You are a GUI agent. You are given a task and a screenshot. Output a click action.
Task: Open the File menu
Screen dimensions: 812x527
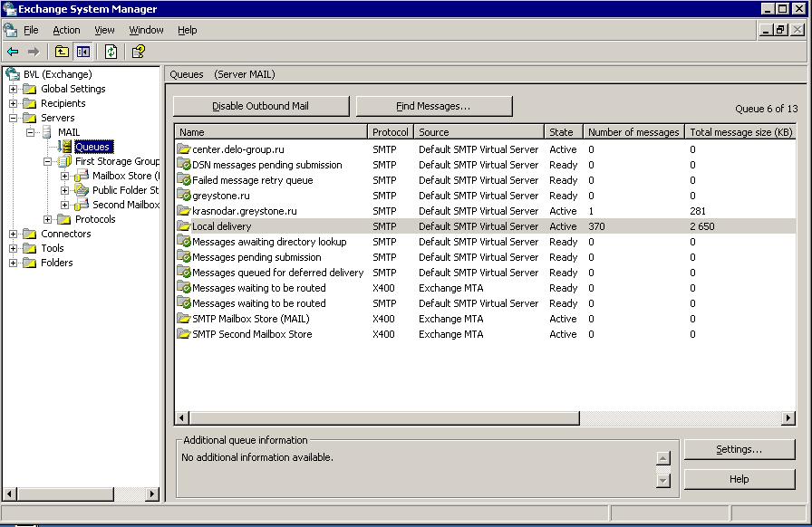pos(31,30)
